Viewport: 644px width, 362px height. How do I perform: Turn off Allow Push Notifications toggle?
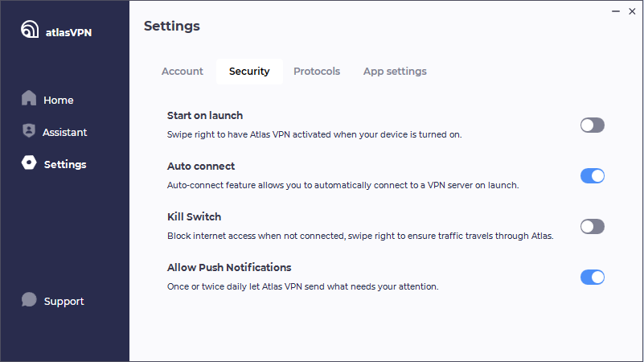(593, 278)
